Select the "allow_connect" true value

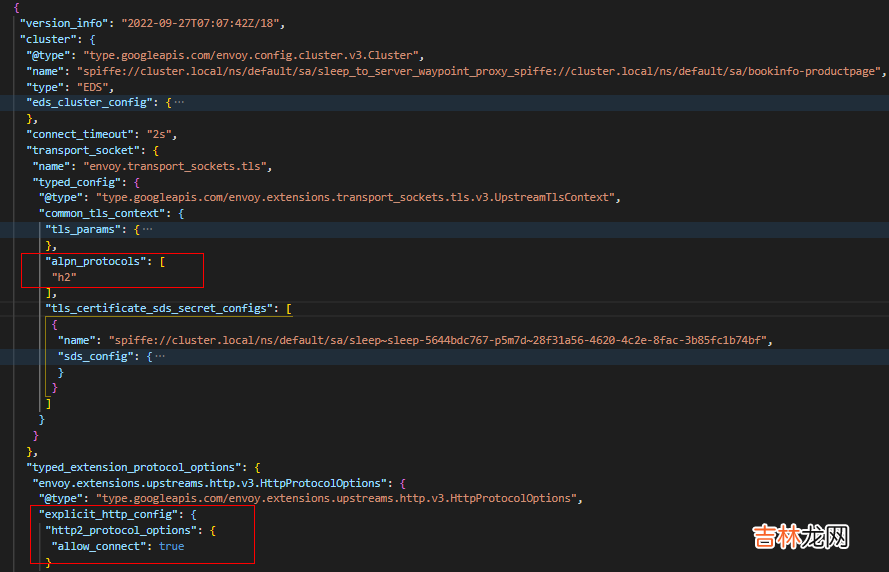(171, 546)
